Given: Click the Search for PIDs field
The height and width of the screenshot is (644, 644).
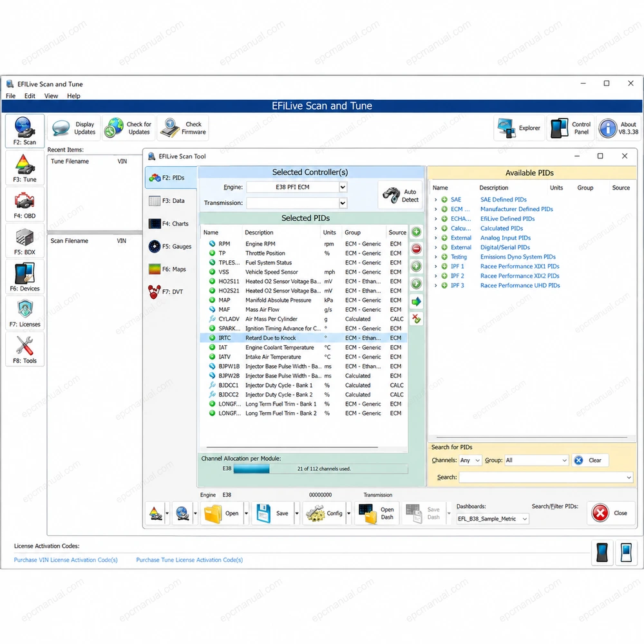Looking at the screenshot, I should coord(546,477).
